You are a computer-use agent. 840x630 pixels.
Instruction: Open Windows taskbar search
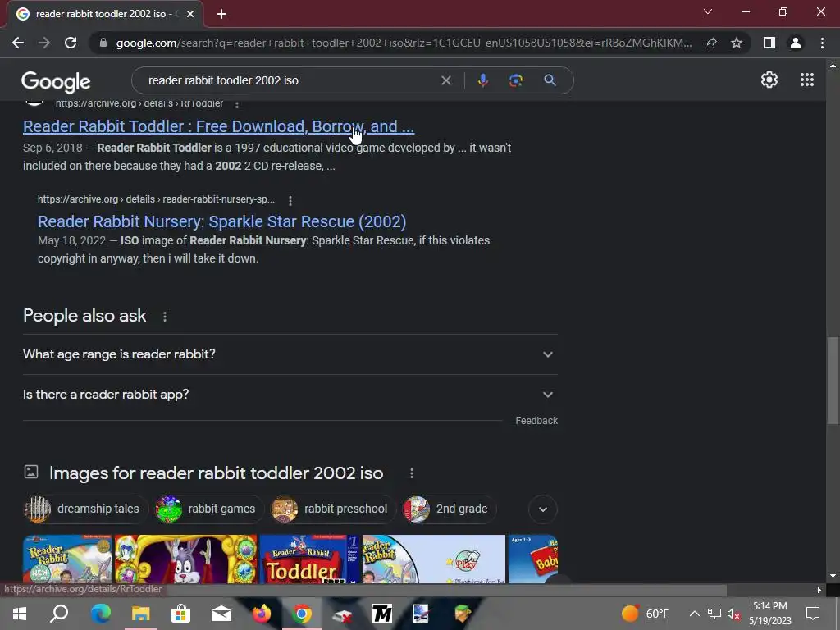pyautogui.click(x=59, y=614)
